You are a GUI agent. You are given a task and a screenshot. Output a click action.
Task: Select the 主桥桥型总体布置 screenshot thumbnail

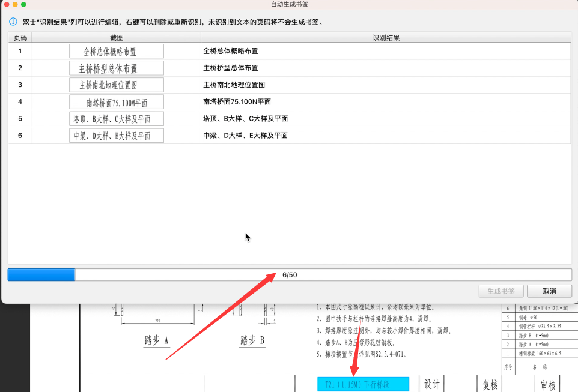116,68
